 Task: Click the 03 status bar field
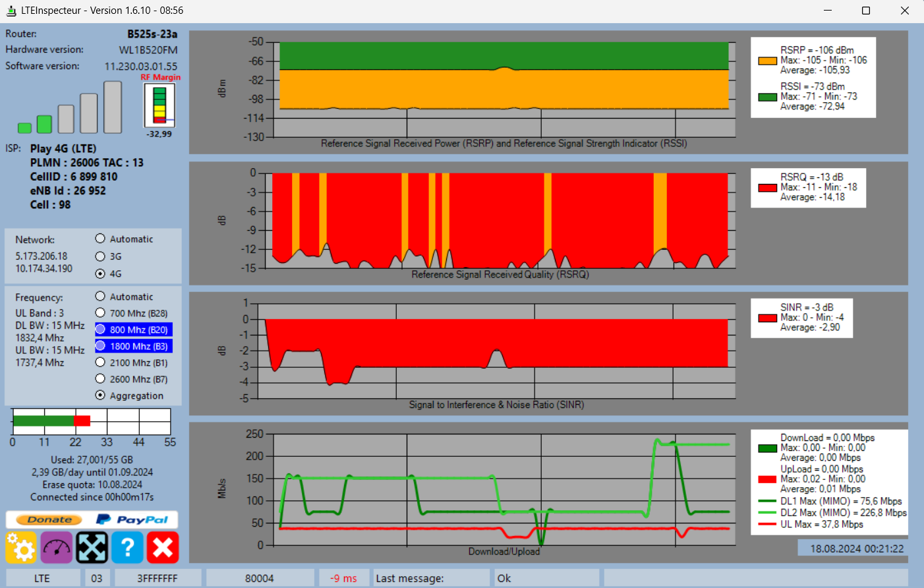click(x=97, y=578)
